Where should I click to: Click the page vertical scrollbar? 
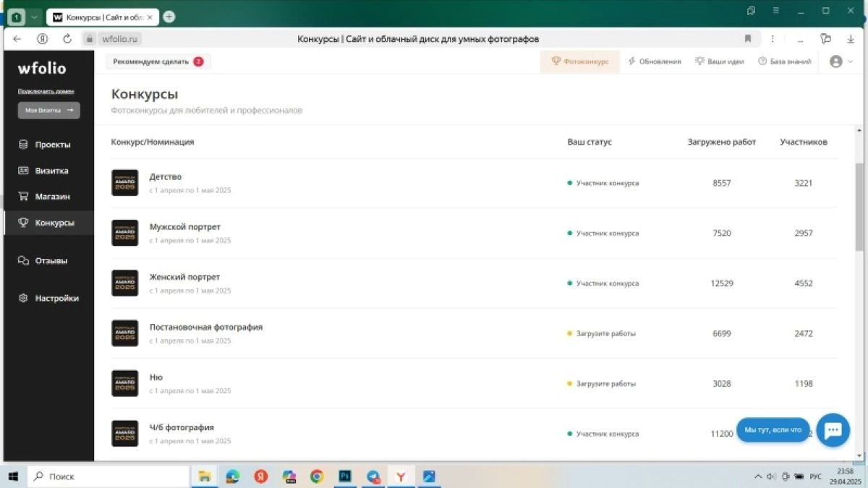[x=860, y=206]
